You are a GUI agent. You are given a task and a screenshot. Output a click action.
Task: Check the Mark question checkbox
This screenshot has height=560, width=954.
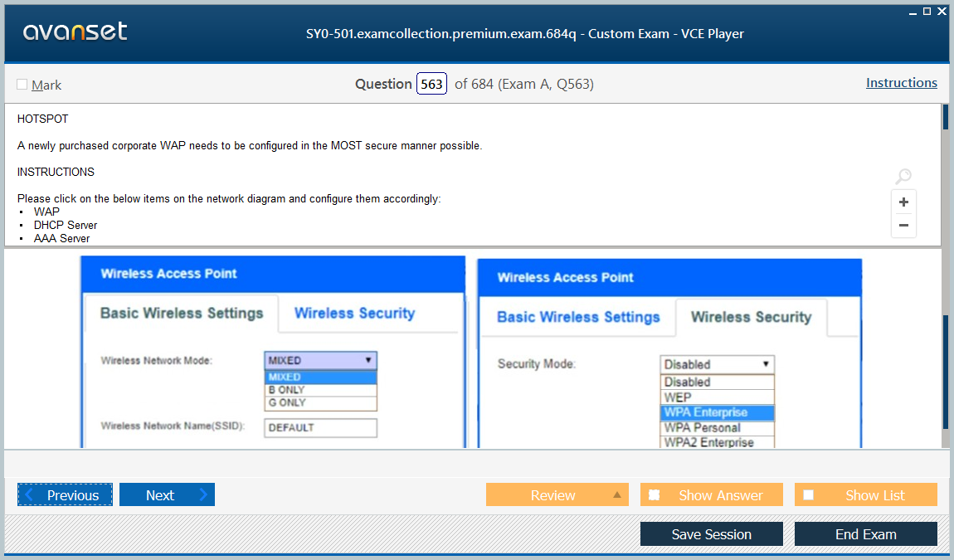(x=22, y=85)
